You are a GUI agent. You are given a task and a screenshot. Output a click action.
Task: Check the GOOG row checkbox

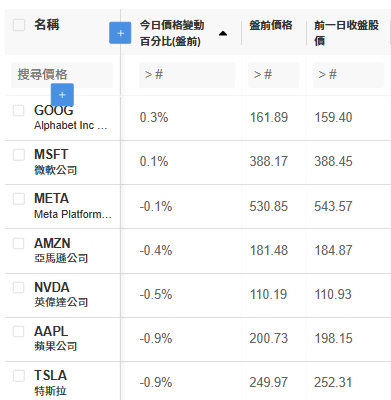19,110
